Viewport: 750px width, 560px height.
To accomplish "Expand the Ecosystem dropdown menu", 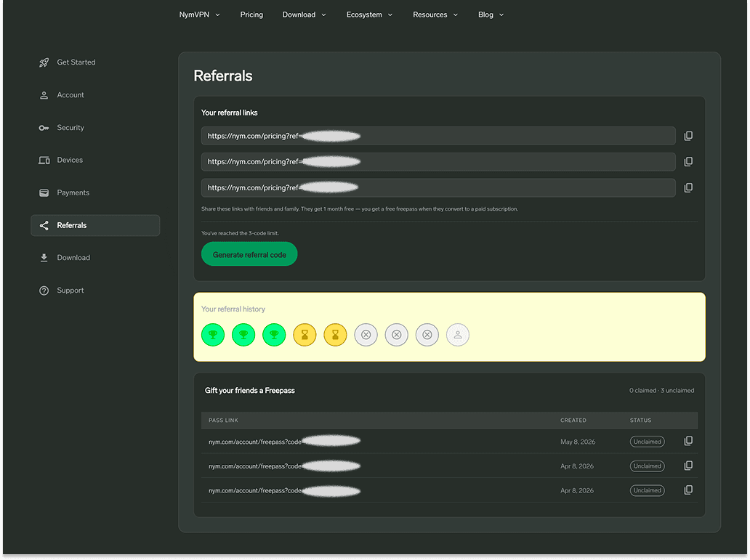I will coord(369,15).
